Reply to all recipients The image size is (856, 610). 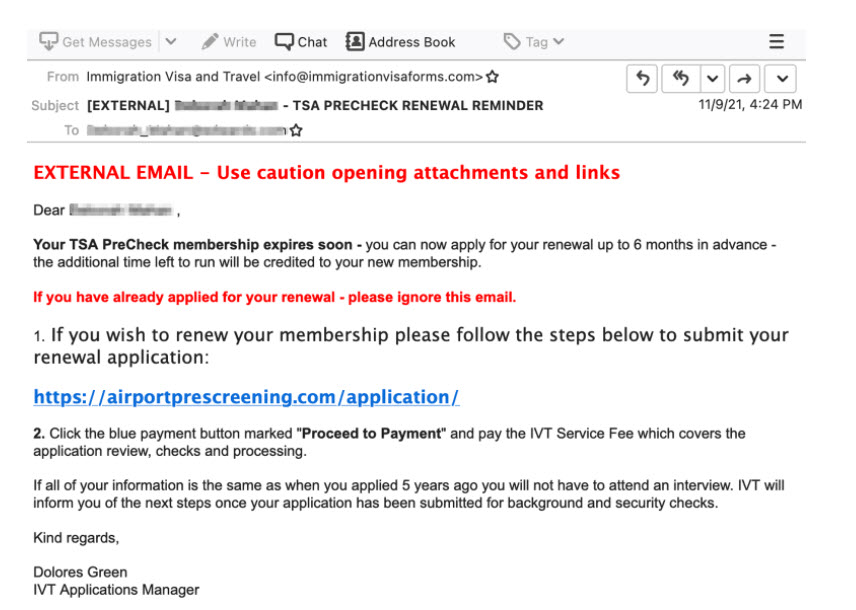pyautogui.click(x=680, y=79)
